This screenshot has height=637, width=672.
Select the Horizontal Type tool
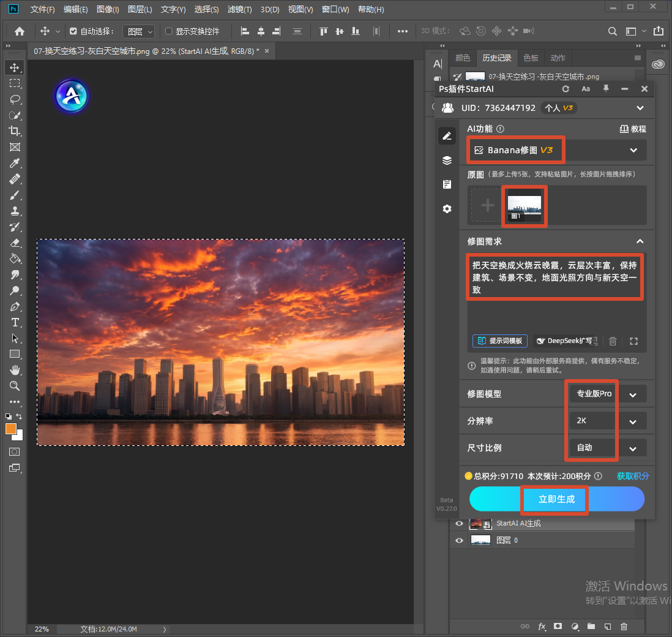tap(15, 323)
